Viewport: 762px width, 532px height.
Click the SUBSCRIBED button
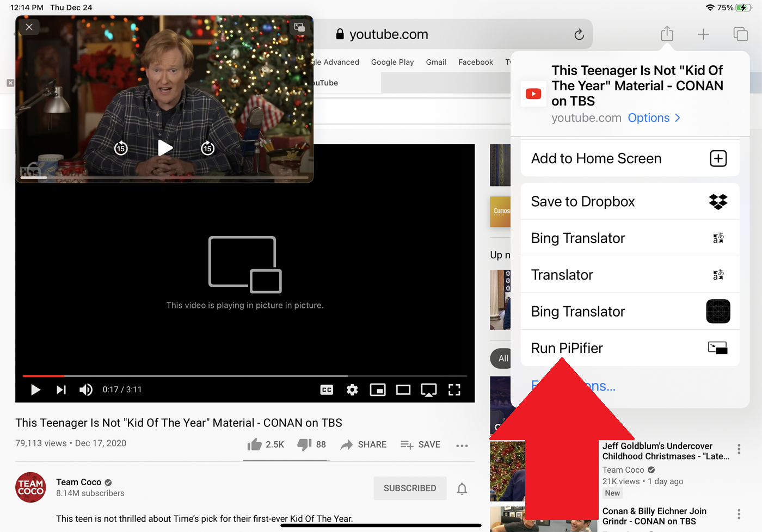point(410,488)
